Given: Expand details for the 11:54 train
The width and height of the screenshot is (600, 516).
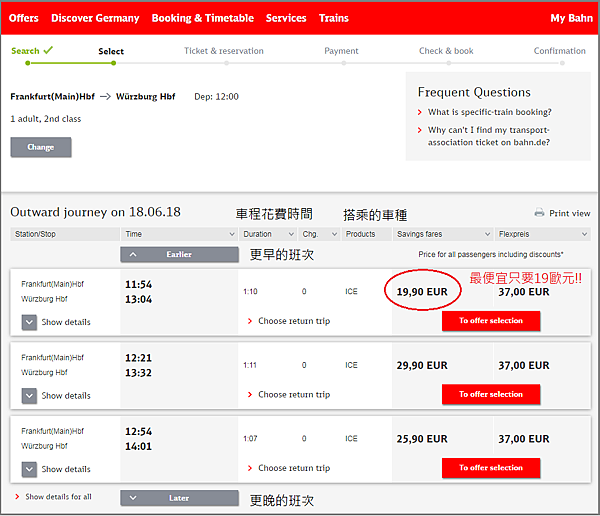Looking at the screenshot, I should (x=29, y=322).
